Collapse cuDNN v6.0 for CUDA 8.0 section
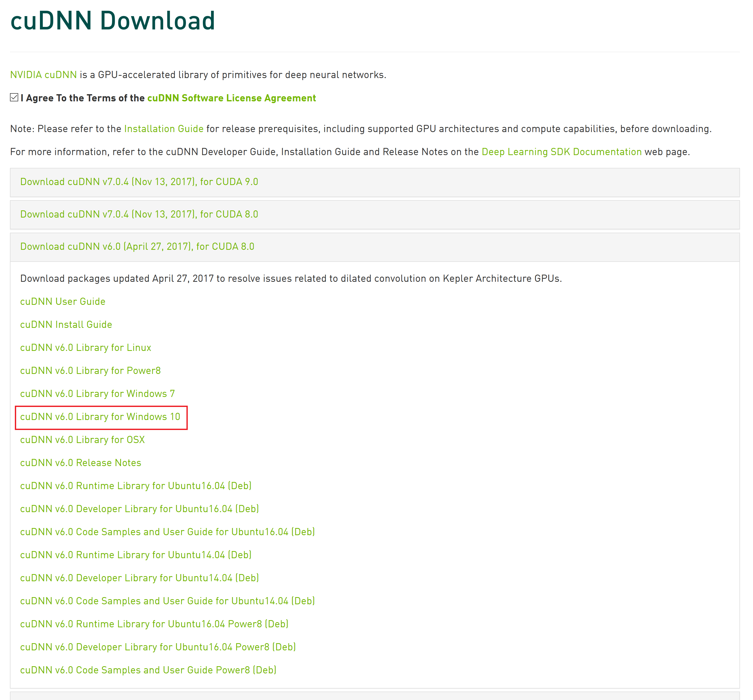This screenshot has height=700, width=753. pos(137,246)
